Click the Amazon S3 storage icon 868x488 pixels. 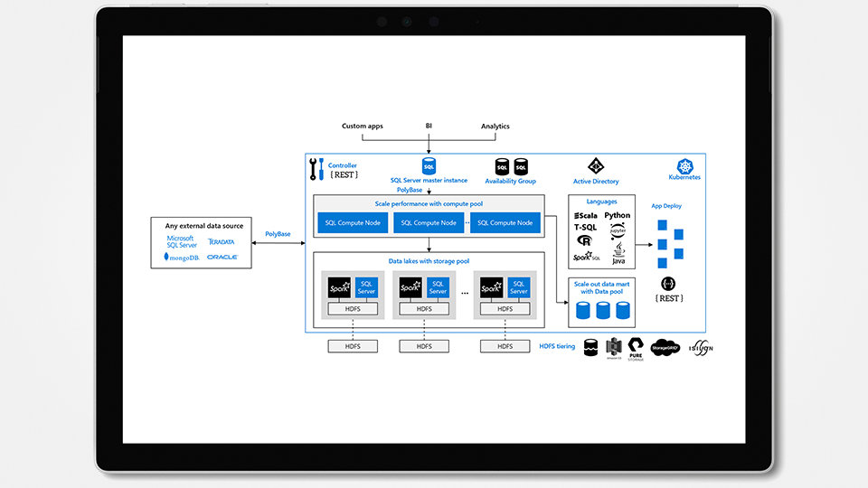(x=614, y=347)
